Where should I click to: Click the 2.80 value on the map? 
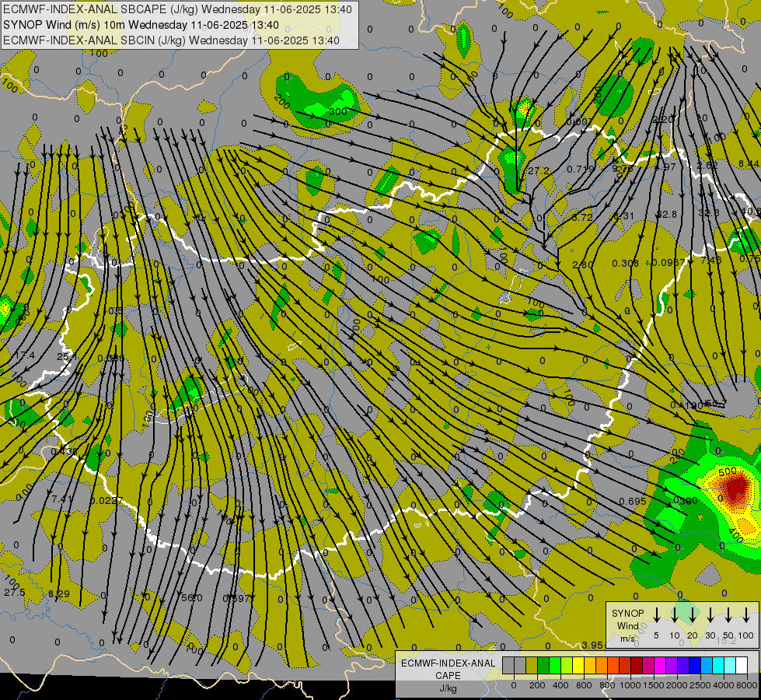tap(583, 264)
